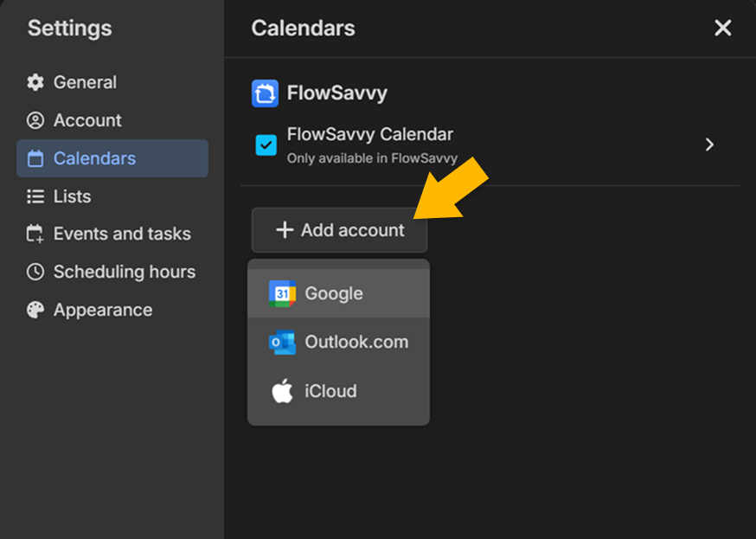Screen dimensions: 756x539
Task: Close the Settings dialog with the X
Action: click(722, 28)
